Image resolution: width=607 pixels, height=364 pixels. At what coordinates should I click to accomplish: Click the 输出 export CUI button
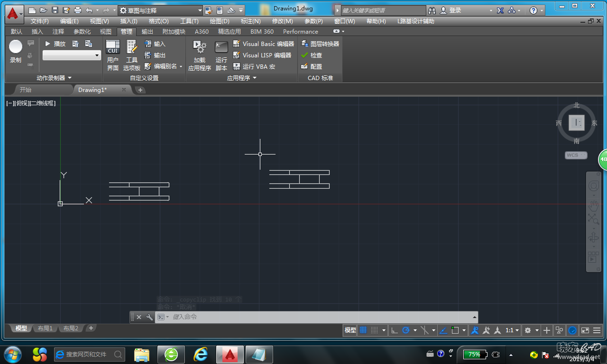155,55
